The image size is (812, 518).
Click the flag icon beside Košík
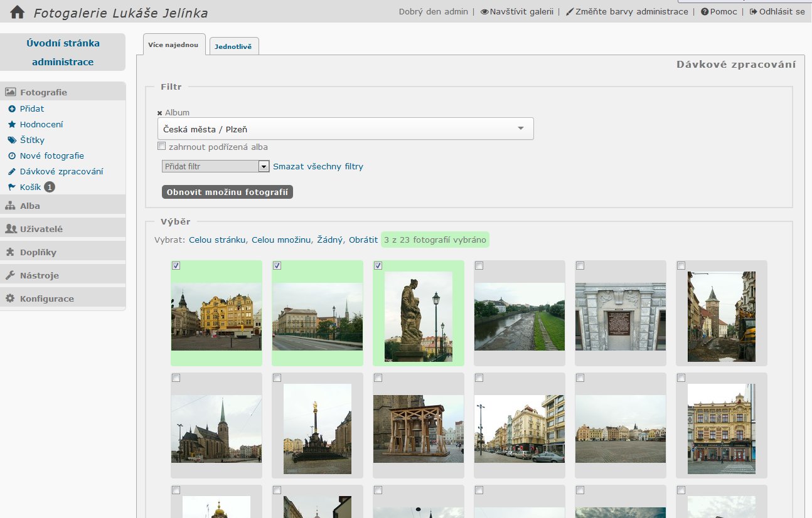[x=11, y=188]
